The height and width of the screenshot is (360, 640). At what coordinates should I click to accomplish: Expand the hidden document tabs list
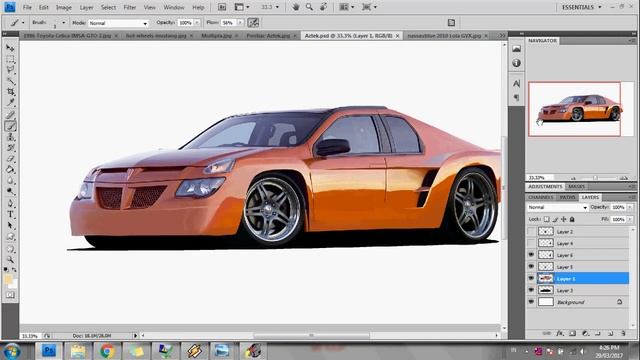pyautogui.click(x=502, y=36)
